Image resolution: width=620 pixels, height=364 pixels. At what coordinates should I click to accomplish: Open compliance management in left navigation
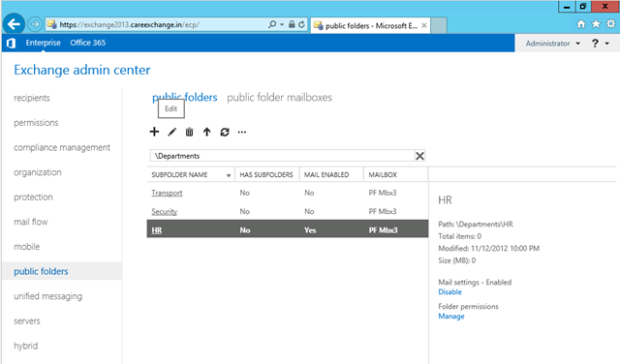pyautogui.click(x=62, y=147)
